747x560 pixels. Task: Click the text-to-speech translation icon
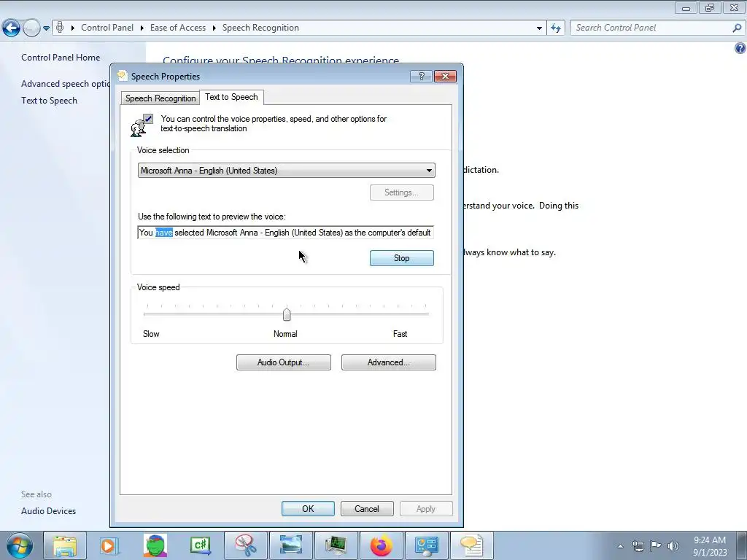(142, 125)
